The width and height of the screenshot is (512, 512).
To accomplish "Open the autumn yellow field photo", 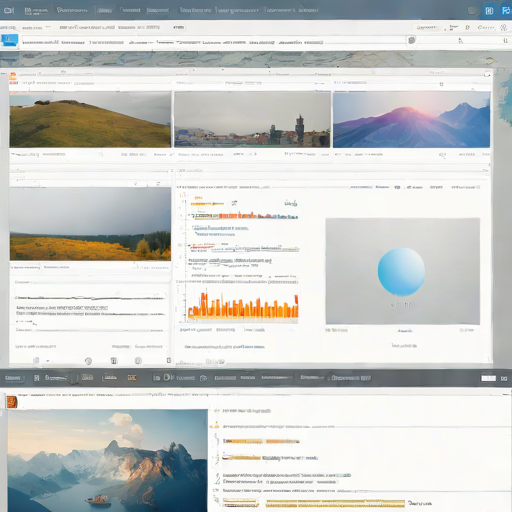I will pyautogui.click(x=90, y=224).
